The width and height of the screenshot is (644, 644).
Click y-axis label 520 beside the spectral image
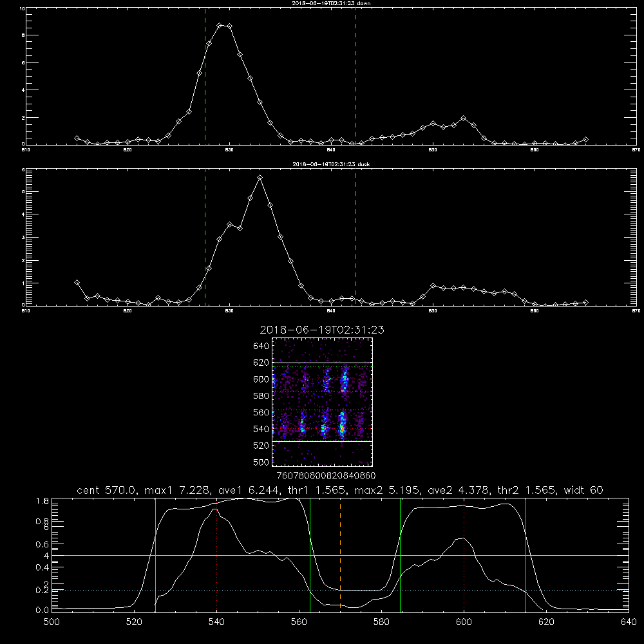(261, 445)
